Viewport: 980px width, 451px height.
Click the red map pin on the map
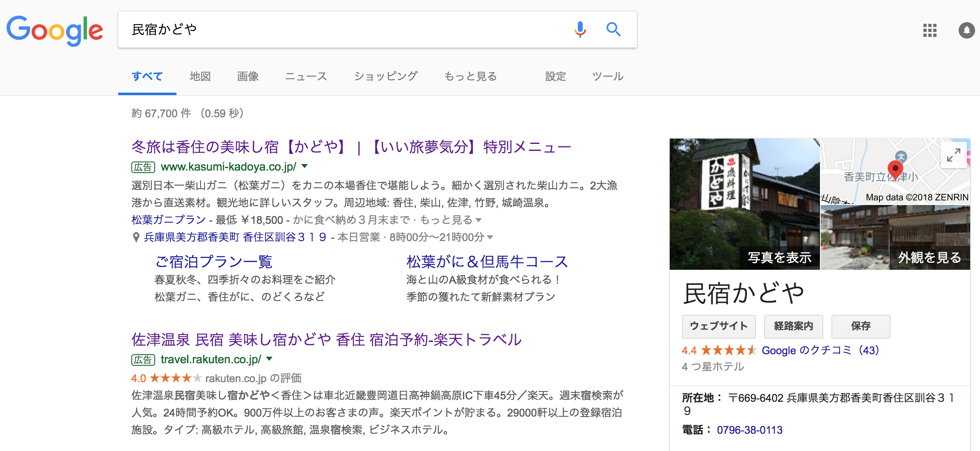(x=895, y=170)
